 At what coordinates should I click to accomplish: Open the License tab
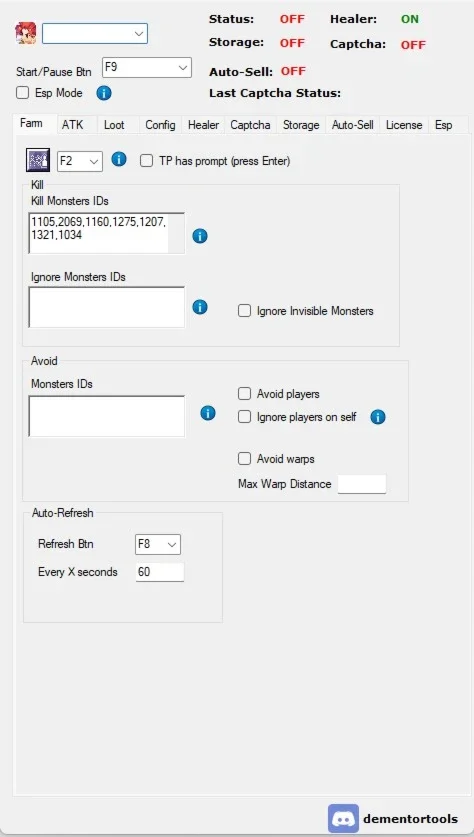404,125
